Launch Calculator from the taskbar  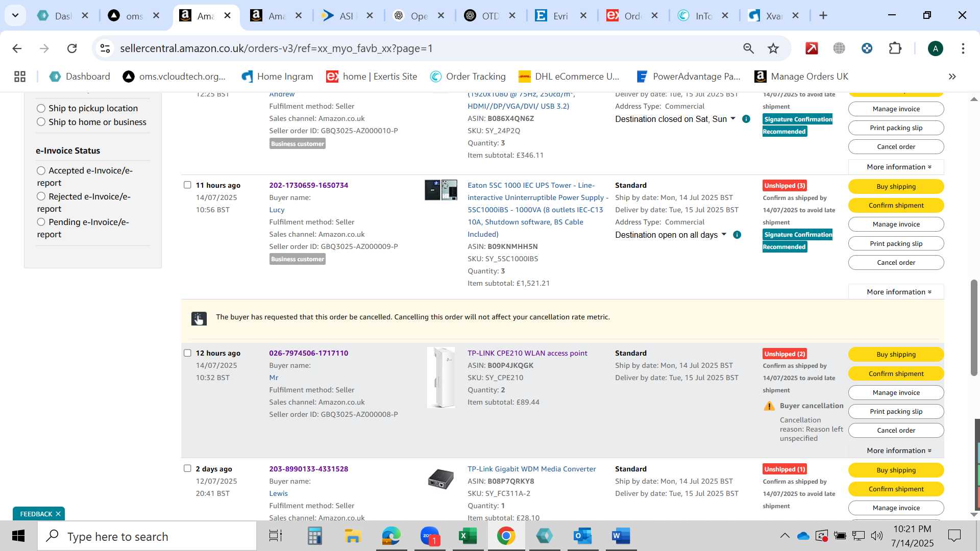click(x=314, y=536)
